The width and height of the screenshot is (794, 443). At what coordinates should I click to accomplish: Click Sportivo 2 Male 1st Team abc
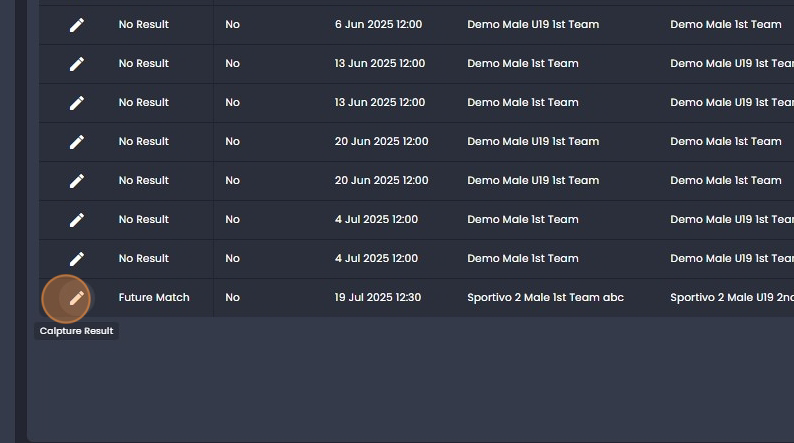(x=545, y=297)
